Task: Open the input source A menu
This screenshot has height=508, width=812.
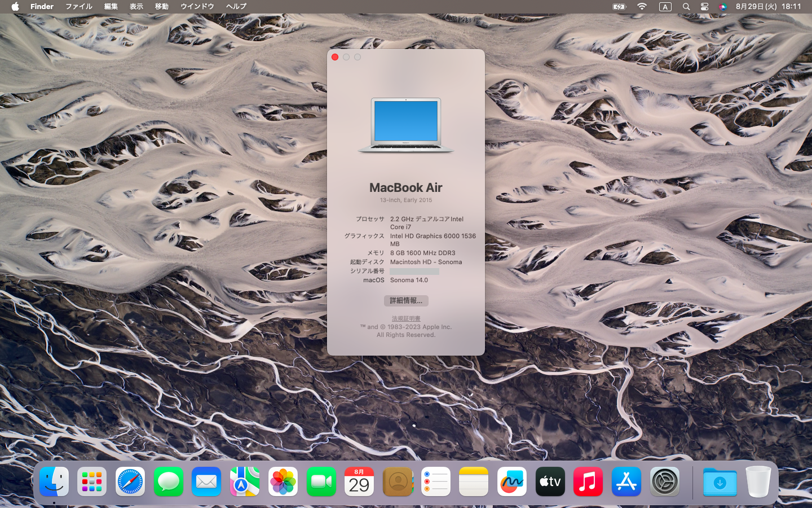Action: tap(665, 7)
